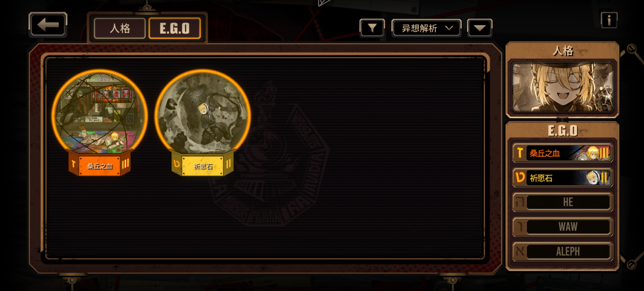Select the empty HE E.G.O slot
Screen dimensions: 644x291
pyautogui.click(x=563, y=202)
